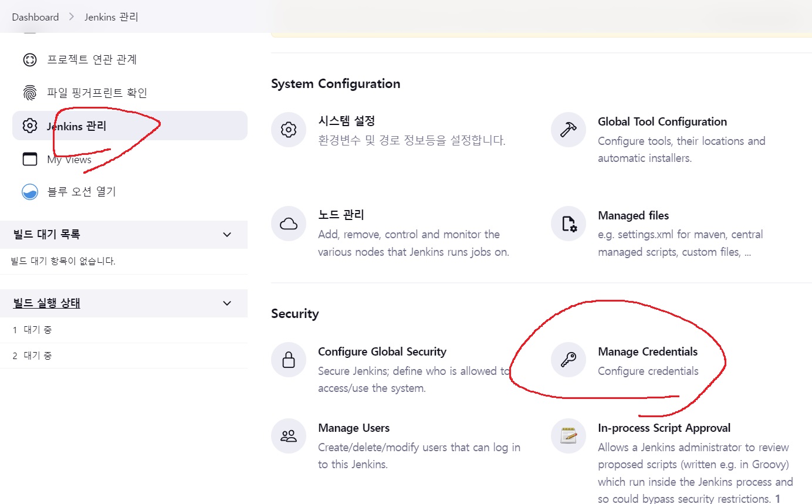
Task: Select executor row '2 대기 중'
Action: coord(124,356)
